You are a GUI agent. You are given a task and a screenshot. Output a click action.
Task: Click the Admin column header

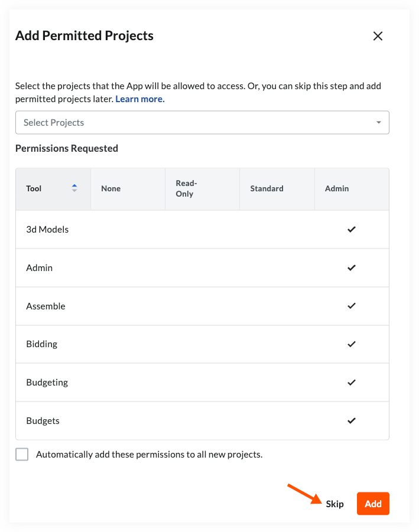(337, 188)
